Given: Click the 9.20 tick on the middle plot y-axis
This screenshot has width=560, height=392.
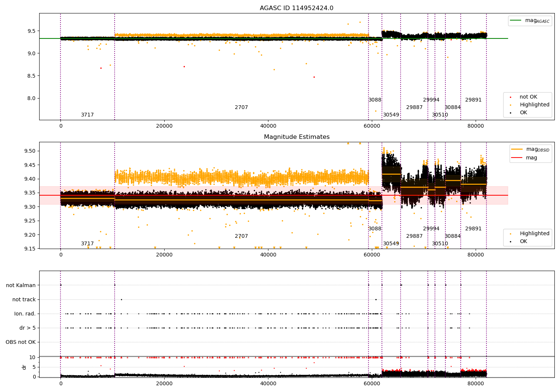Looking at the screenshot, I should click(30, 235).
